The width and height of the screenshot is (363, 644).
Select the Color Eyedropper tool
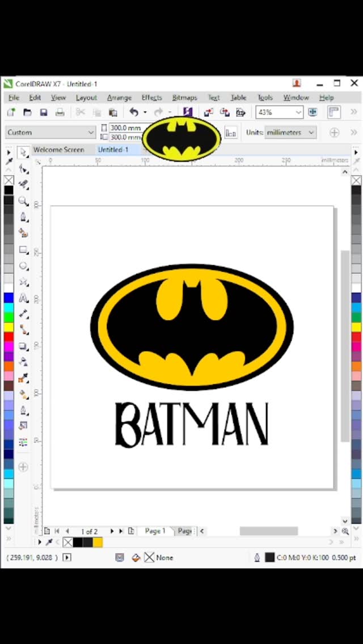click(23, 378)
